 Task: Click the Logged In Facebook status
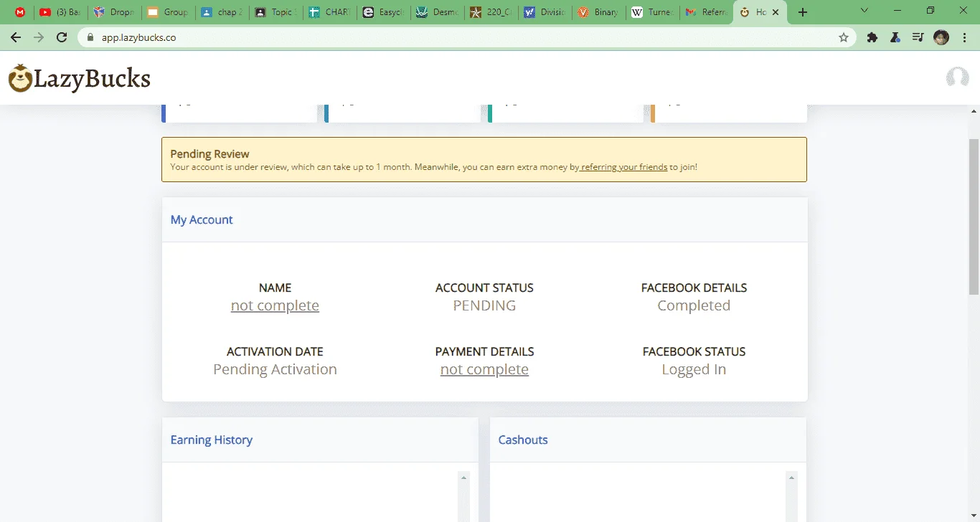click(x=694, y=369)
